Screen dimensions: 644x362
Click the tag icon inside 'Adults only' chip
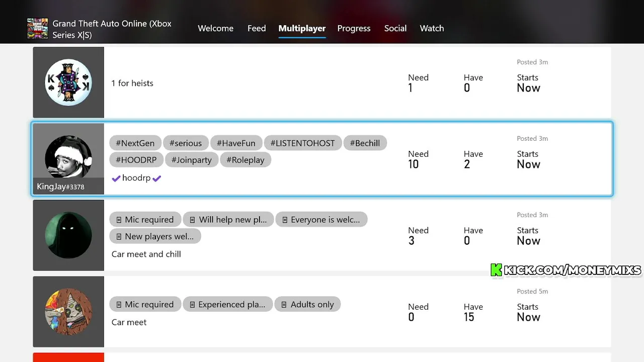(x=284, y=305)
